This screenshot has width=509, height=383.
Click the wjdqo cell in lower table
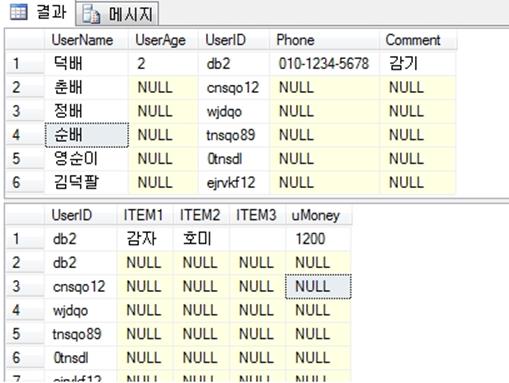pyautogui.click(x=80, y=310)
